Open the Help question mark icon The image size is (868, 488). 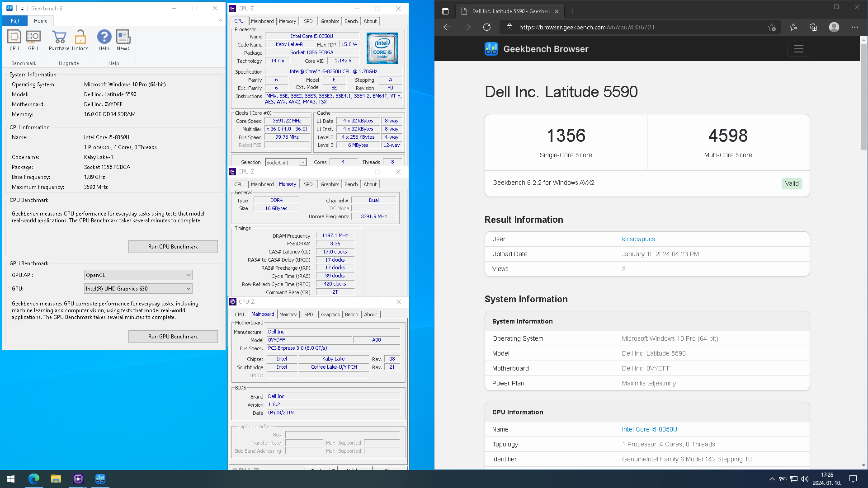point(104,41)
